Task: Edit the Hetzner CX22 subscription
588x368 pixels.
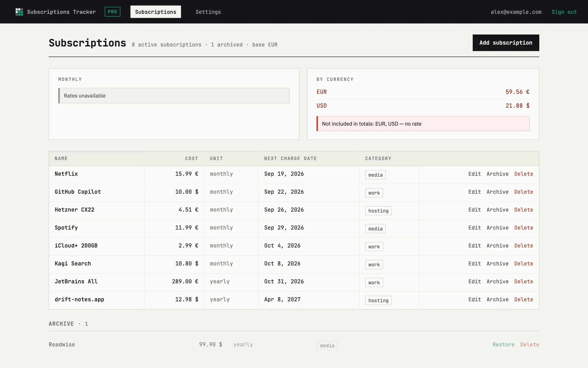Action: point(475,210)
